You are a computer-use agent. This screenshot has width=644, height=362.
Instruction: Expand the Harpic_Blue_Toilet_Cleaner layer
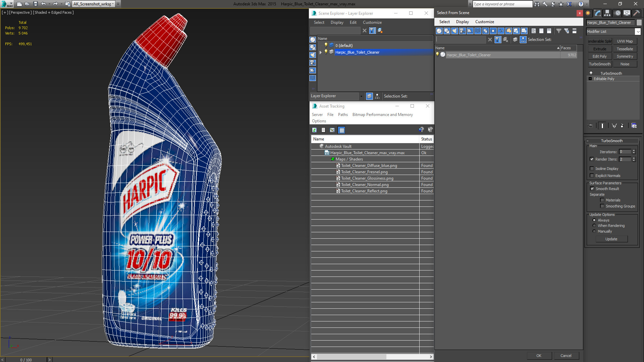(x=321, y=52)
